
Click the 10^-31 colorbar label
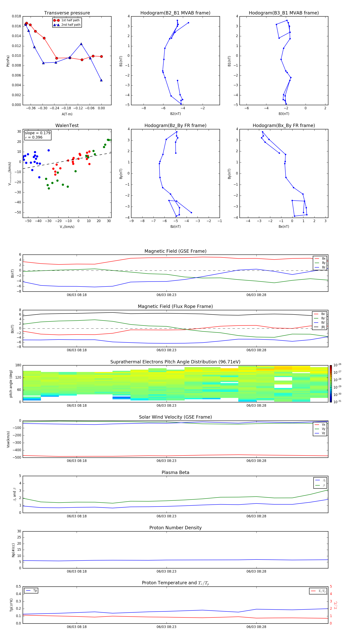337,402
